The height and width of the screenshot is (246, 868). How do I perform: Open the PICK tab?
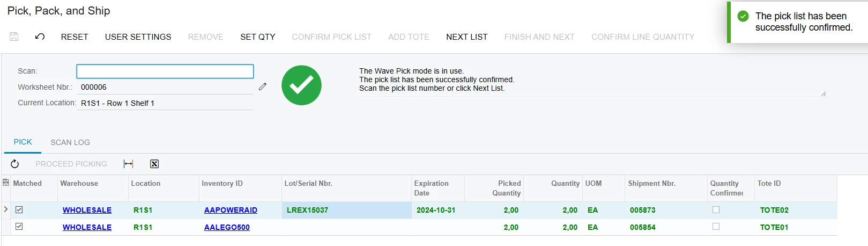[23, 142]
